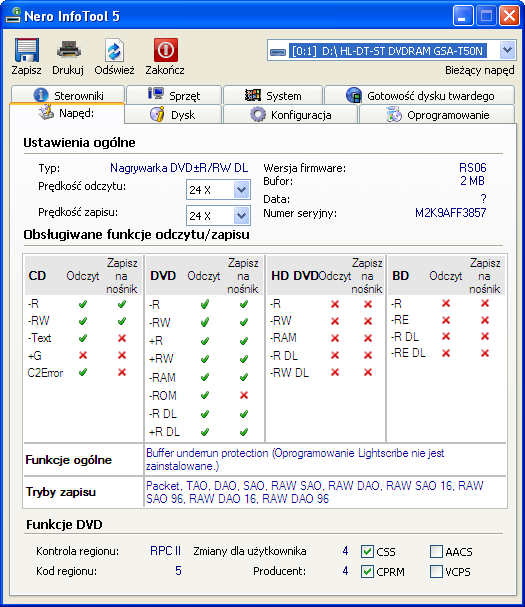The width and height of the screenshot is (525, 607).
Task: Click the Kod regionu value 5
Action: coord(178,571)
